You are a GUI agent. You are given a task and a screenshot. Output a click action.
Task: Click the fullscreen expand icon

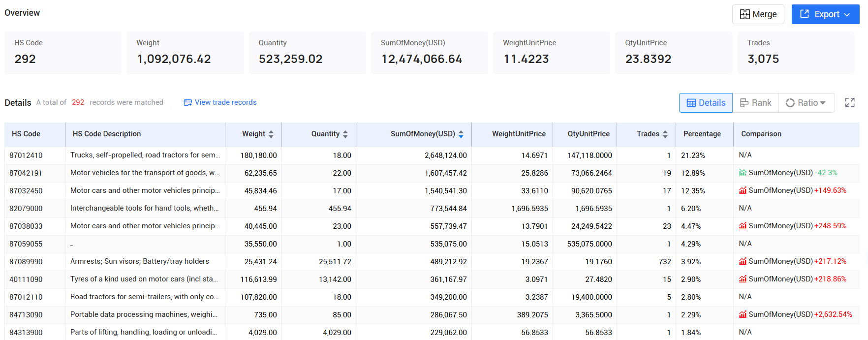point(850,103)
